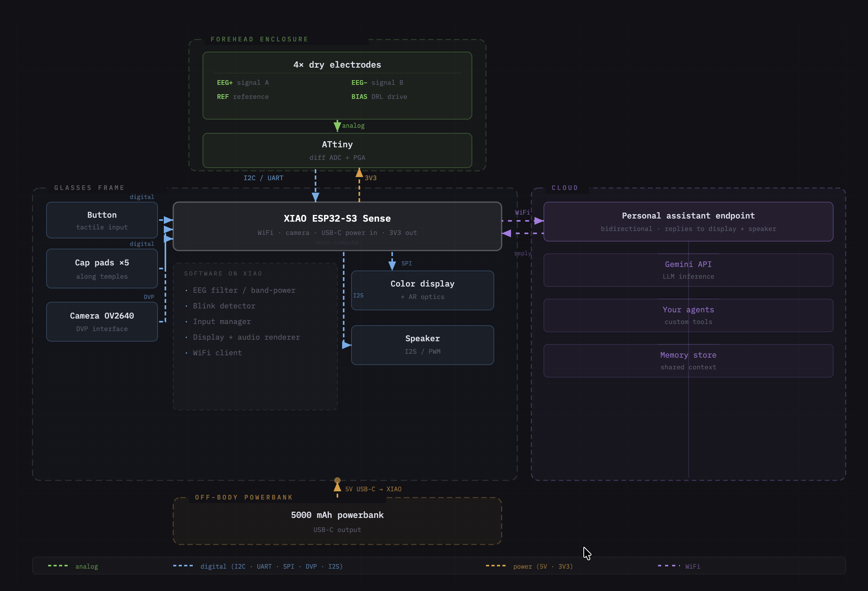Click the Gemini API LLM inference node

coord(688,270)
